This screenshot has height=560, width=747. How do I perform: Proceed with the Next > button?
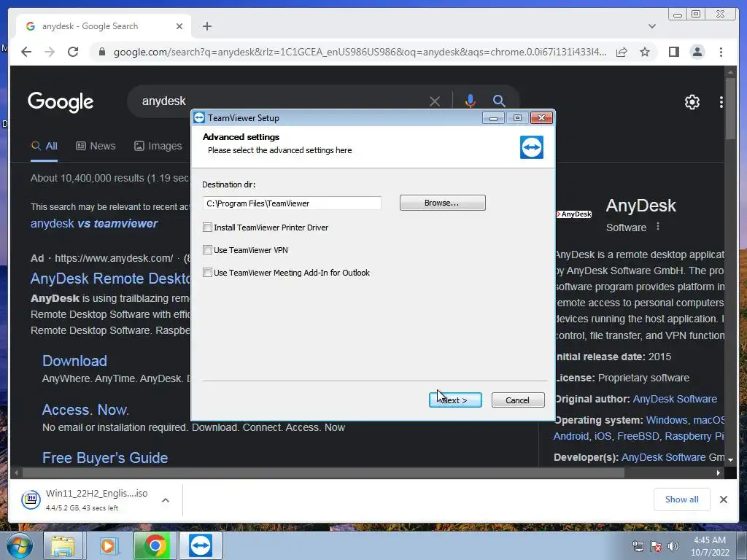point(455,400)
